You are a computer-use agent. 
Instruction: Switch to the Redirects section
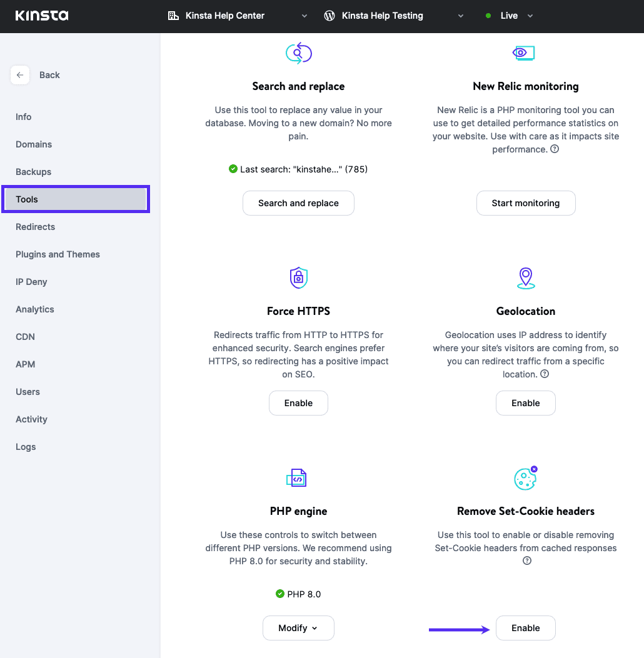pos(35,227)
